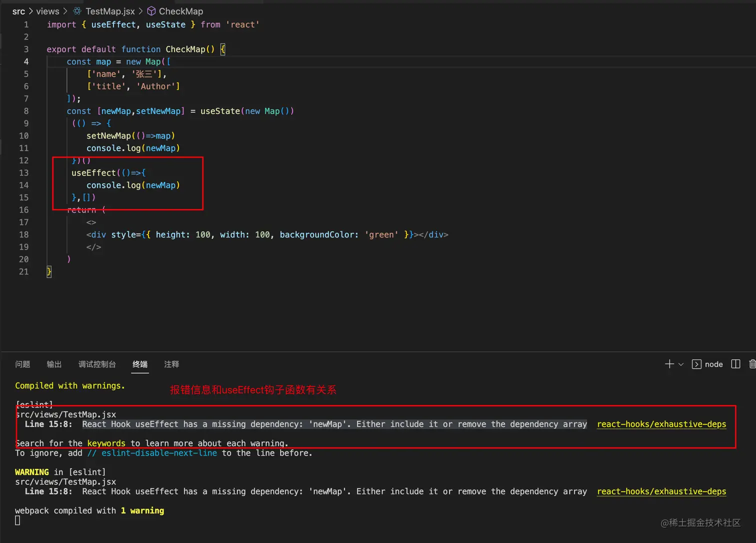Click 'setNewMap(()=>map)' on code line 10
The width and height of the screenshot is (756, 543).
[130, 136]
